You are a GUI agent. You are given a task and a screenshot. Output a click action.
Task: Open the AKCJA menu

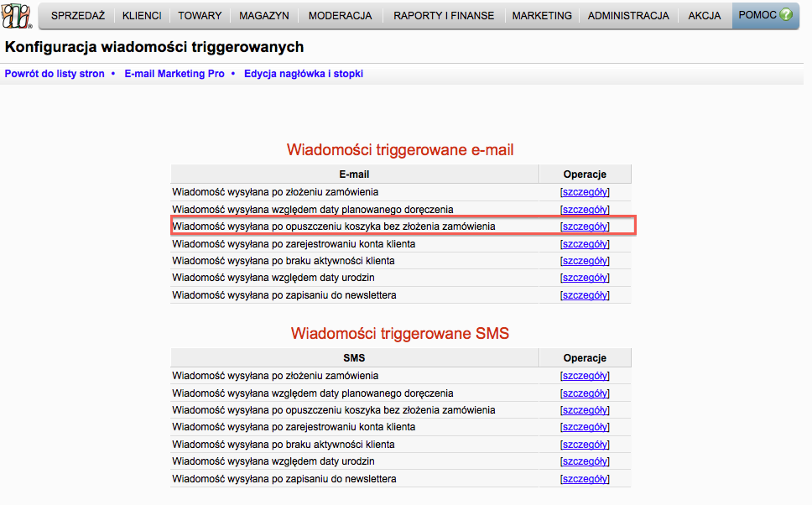pos(705,16)
